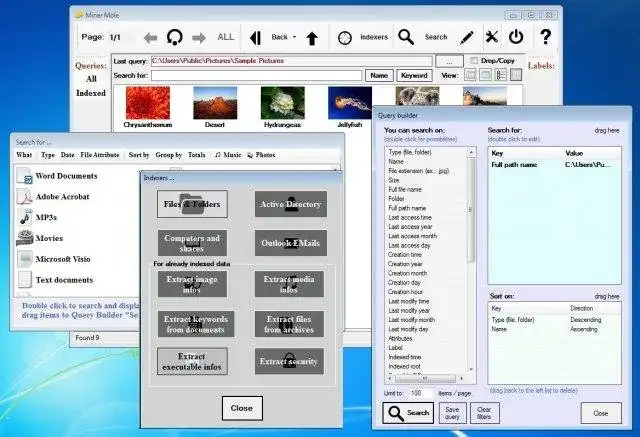
Task: Select the Desert thumbnail
Action: [x=215, y=103]
